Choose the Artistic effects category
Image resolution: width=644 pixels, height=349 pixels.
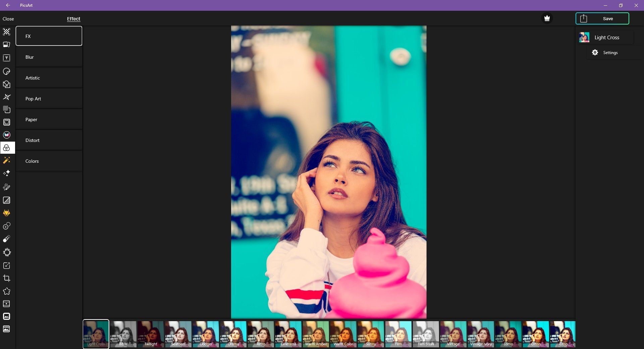(49, 78)
